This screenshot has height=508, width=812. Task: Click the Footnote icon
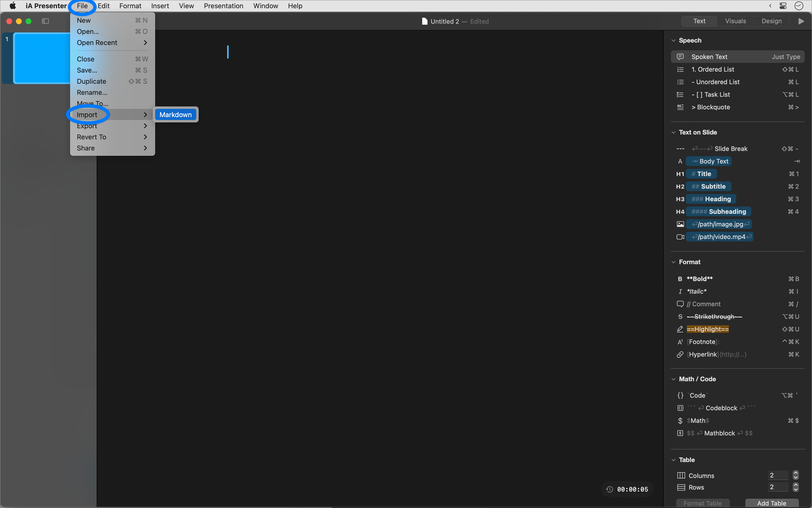pyautogui.click(x=680, y=342)
